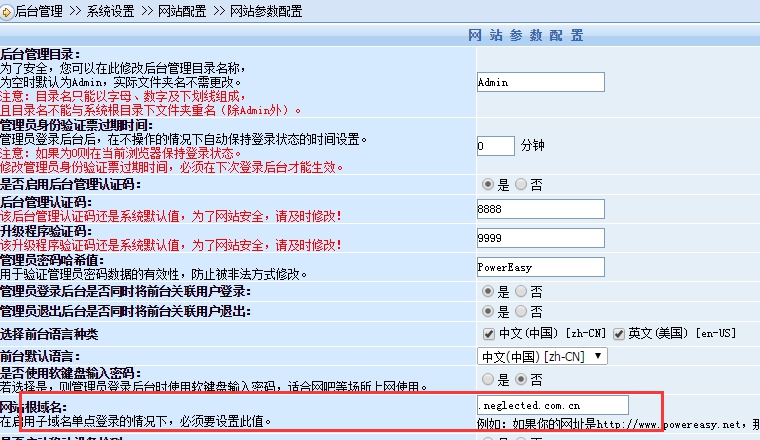Select 否 for 管理员退出后台 linked user logout

click(521, 312)
